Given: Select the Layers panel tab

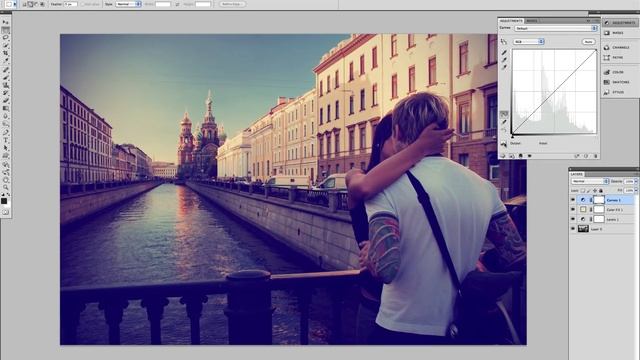Looking at the screenshot, I should pos(576,174).
